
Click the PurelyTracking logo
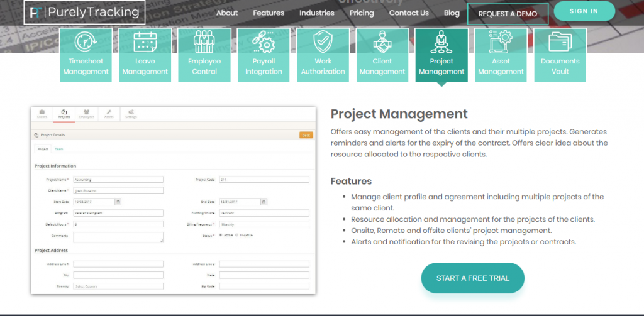[84, 13]
